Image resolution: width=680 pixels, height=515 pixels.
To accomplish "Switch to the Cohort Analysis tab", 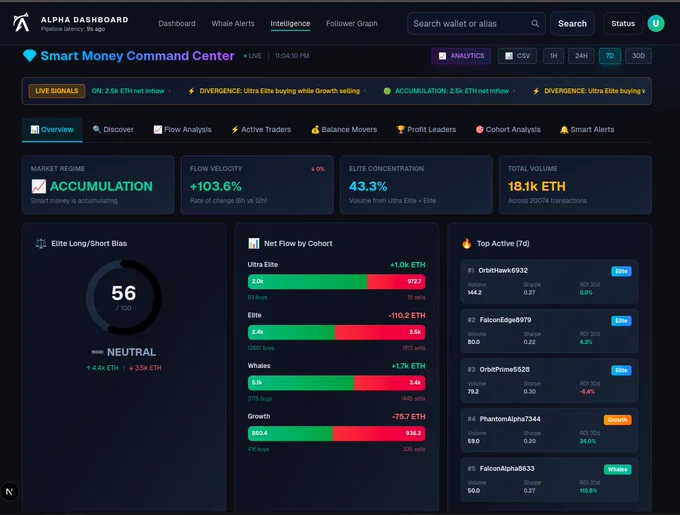I will (x=507, y=129).
